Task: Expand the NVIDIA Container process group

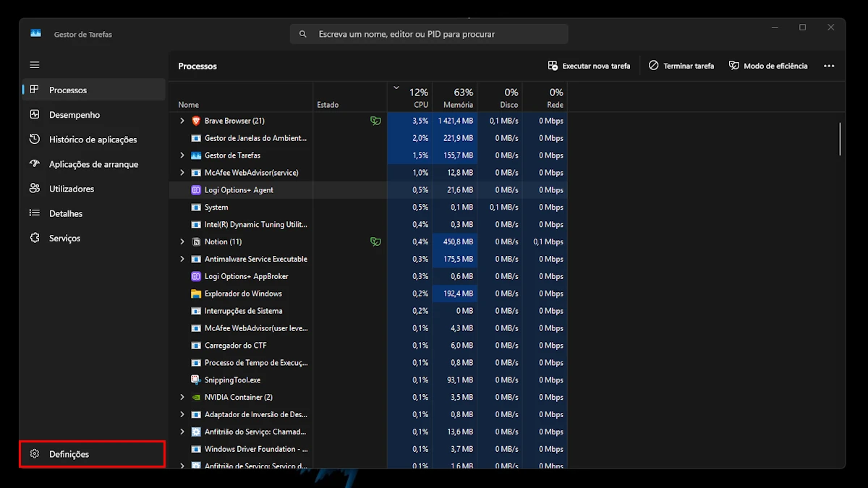Action: click(182, 397)
